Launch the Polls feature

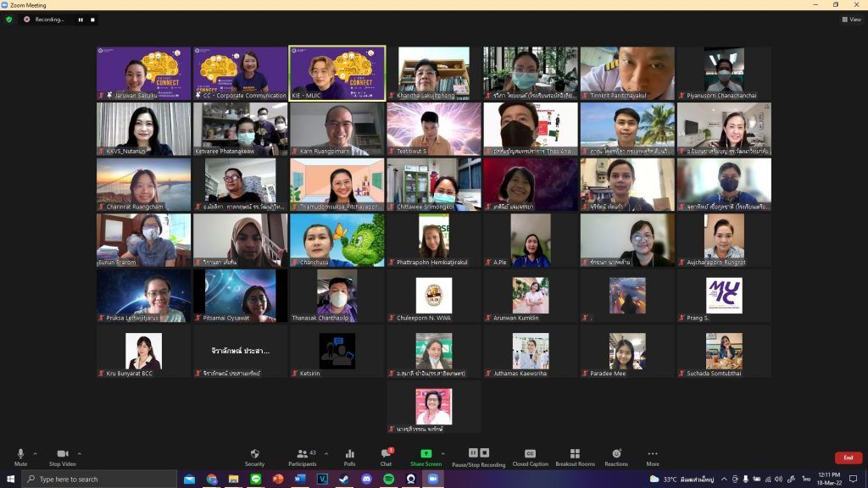[349, 456]
